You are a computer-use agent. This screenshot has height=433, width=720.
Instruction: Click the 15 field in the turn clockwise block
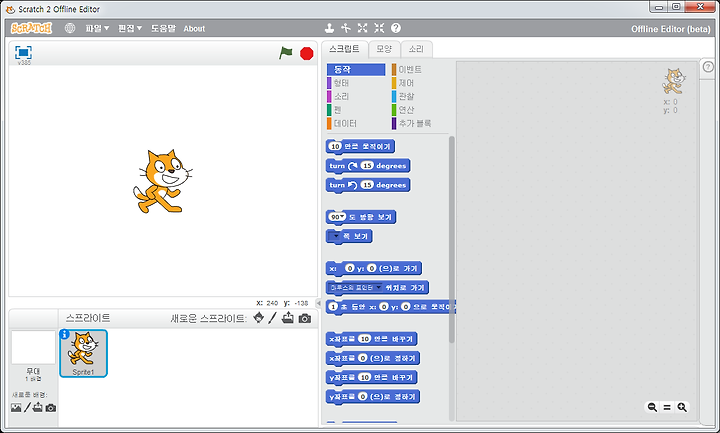(x=366, y=166)
